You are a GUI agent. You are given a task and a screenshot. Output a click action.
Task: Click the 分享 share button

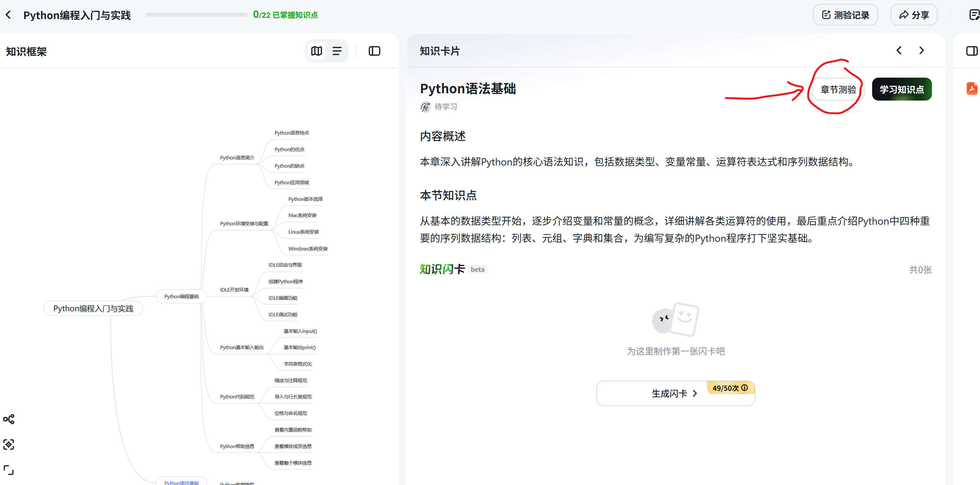[914, 15]
